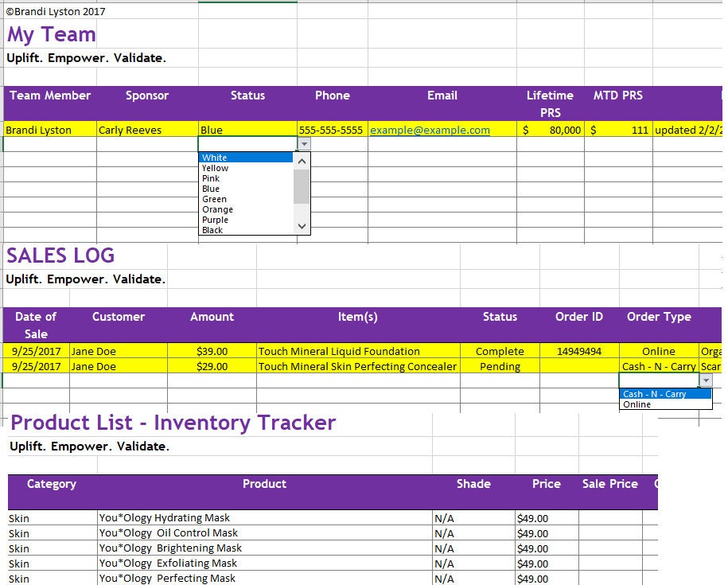Select the "$39.00" sale amount cell

(212, 351)
